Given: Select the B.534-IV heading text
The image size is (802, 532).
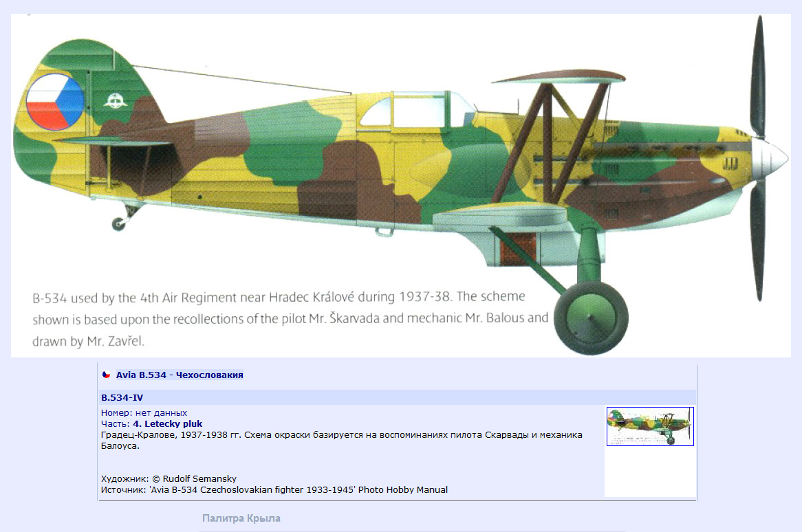Looking at the screenshot, I should click(122, 397).
